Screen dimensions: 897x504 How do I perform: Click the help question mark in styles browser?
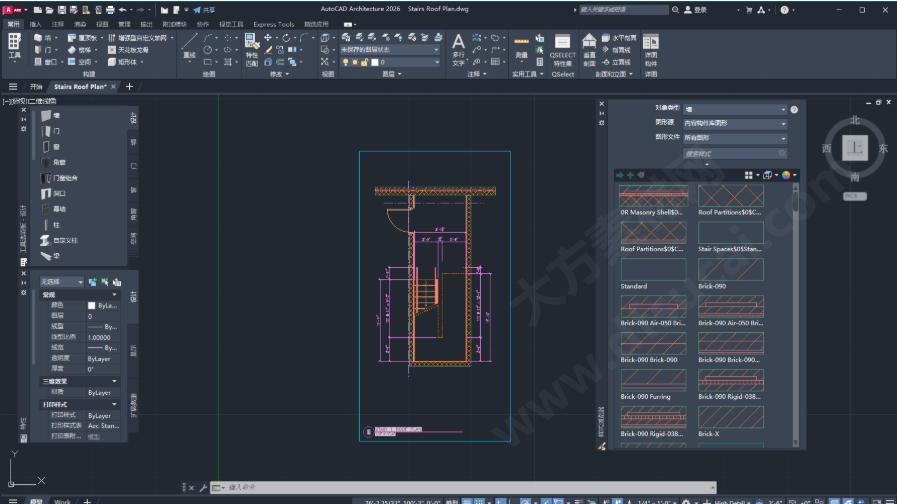point(794,109)
